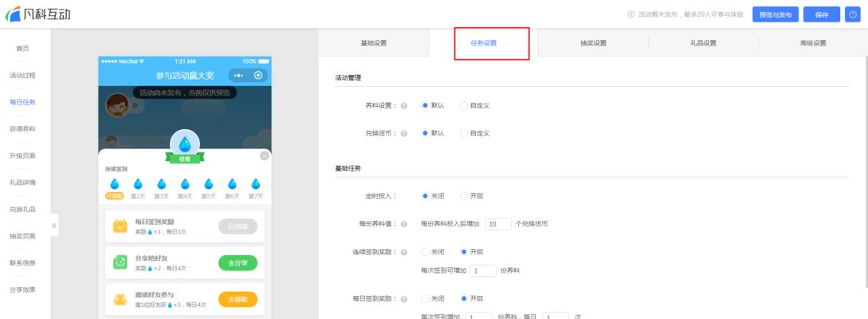Click the gray 已完成 button
The image size is (868, 319).
pos(238,226)
